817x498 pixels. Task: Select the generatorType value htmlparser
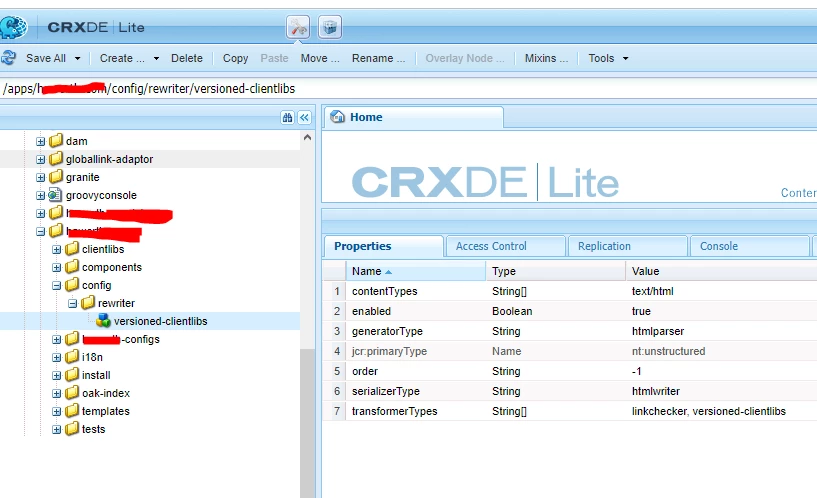click(x=658, y=331)
